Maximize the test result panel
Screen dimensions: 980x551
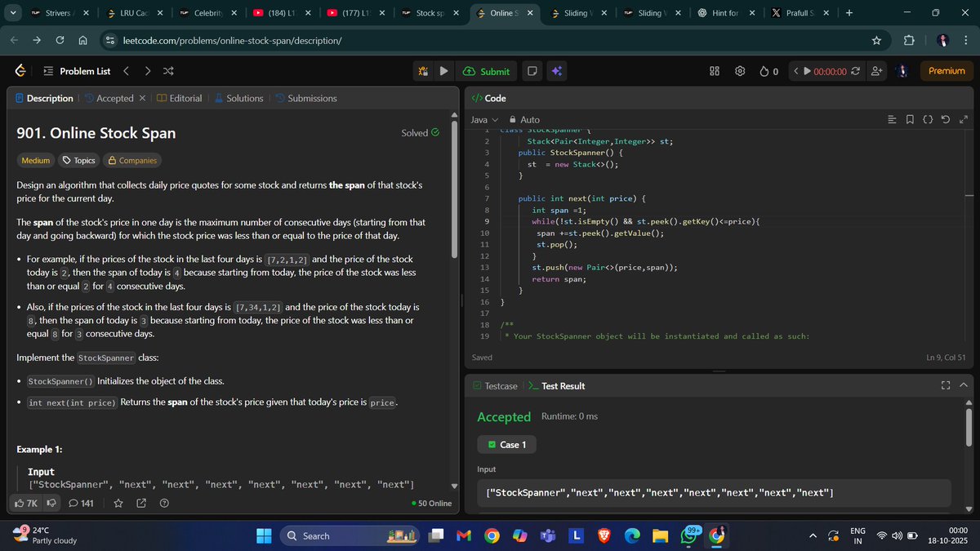click(946, 385)
